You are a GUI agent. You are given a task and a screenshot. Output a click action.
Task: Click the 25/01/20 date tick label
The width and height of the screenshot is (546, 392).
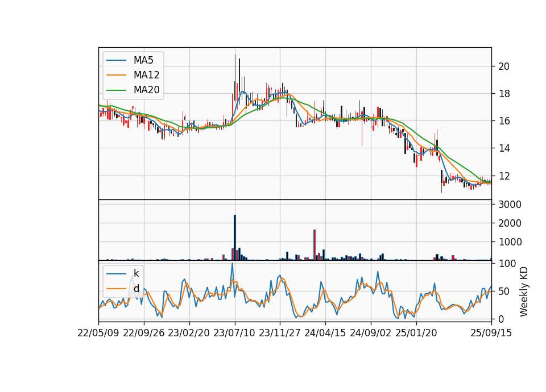[416, 333]
